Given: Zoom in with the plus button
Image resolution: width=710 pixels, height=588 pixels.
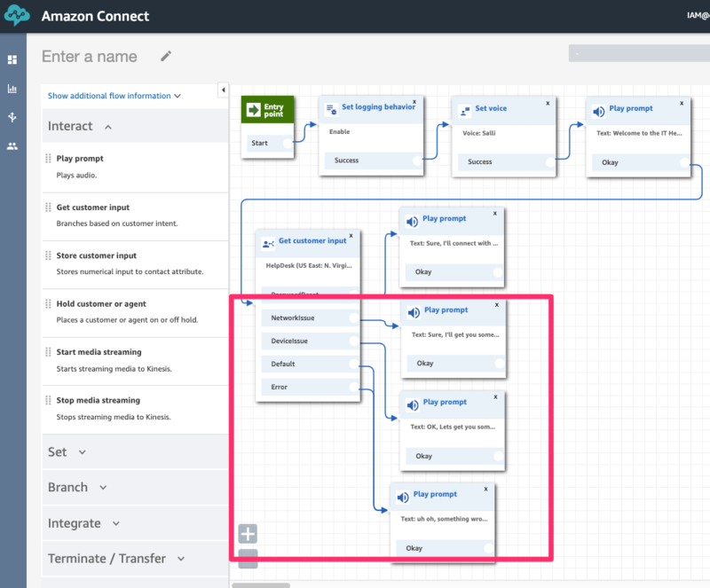Looking at the screenshot, I should (x=248, y=534).
